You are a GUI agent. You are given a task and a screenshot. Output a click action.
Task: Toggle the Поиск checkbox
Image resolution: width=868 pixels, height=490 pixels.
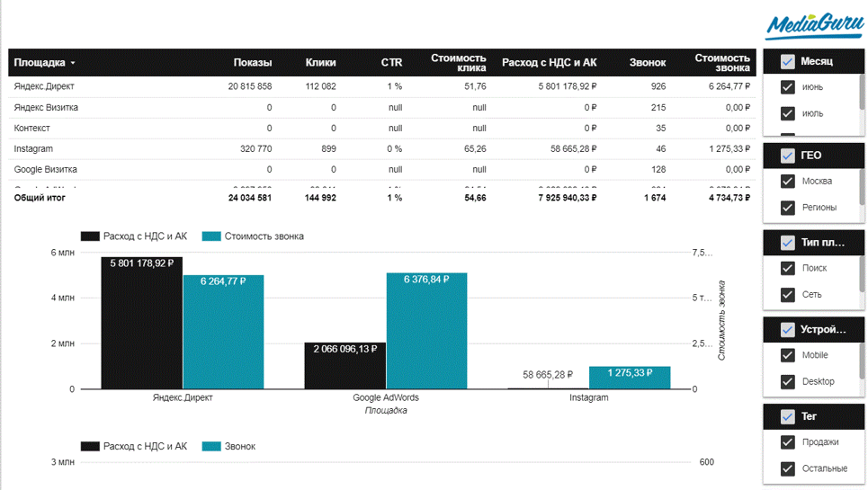[788, 268]
